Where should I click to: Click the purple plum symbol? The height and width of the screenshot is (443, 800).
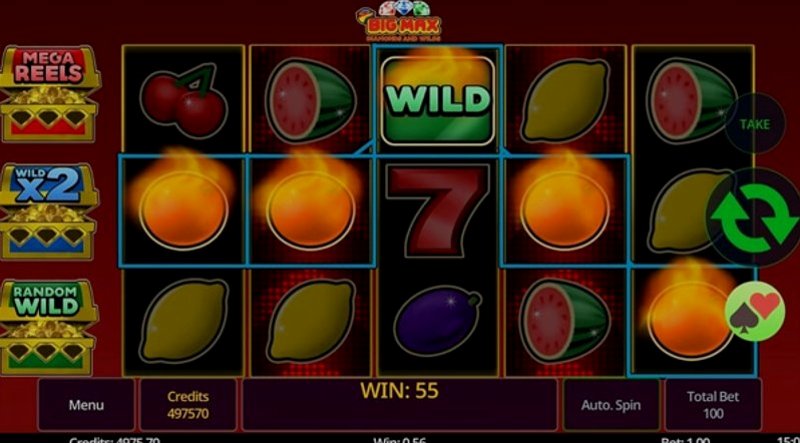pyautogui.click(x=438, y=321)
